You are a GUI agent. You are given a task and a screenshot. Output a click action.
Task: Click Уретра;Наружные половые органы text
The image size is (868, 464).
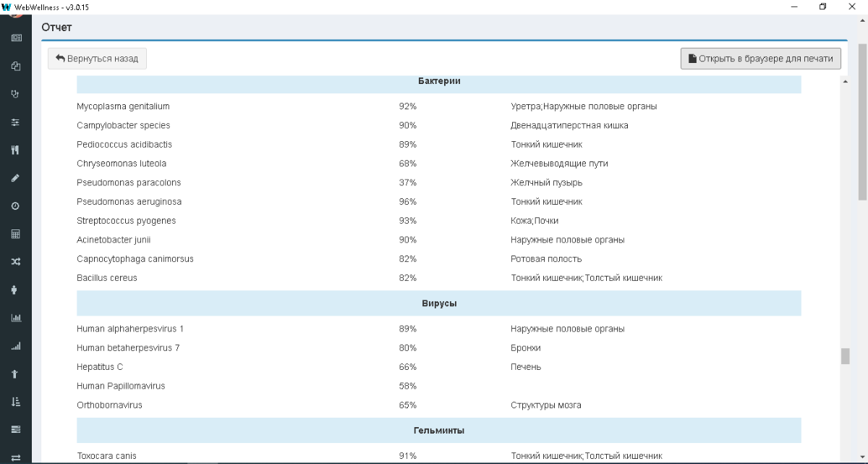tap(584, 106)
